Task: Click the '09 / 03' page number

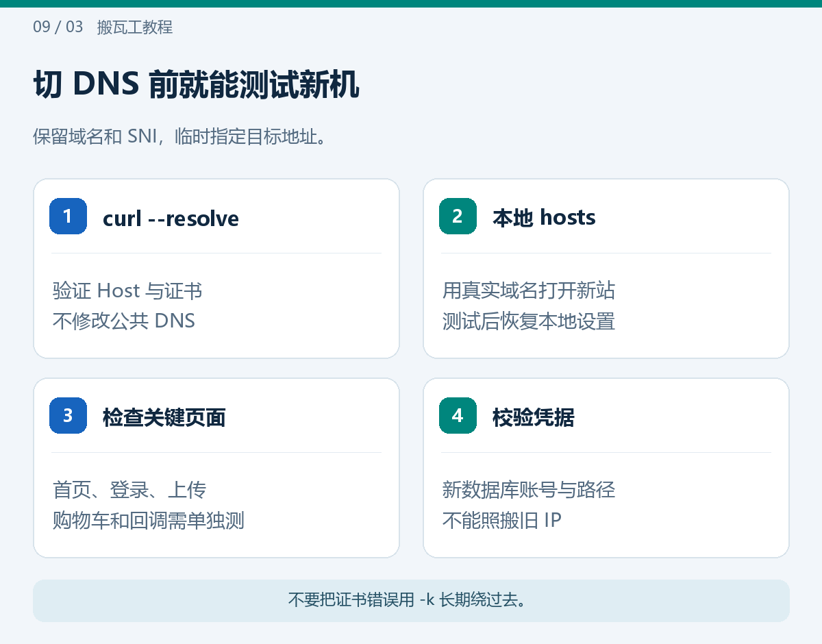Action: coord(58,27)
